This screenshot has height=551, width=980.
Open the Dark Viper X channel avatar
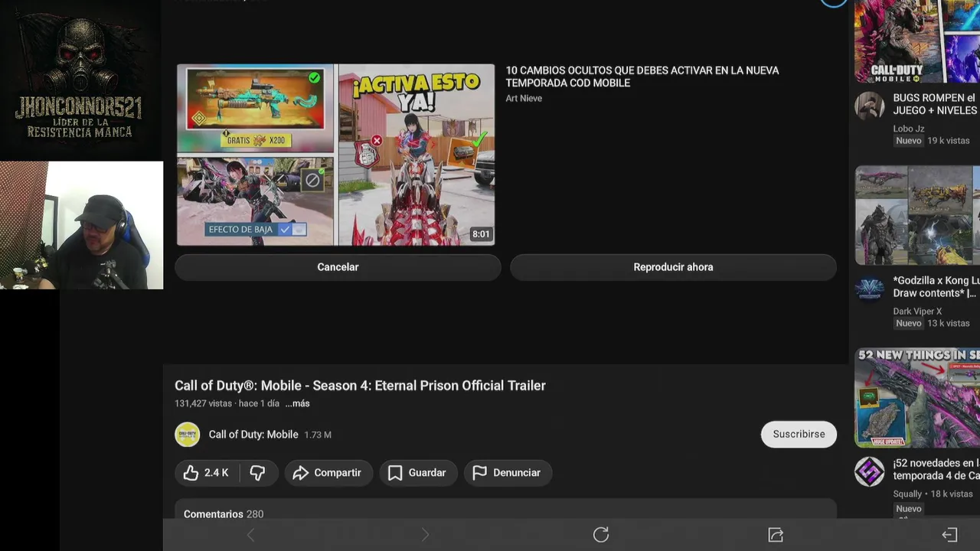pos(870,289)
